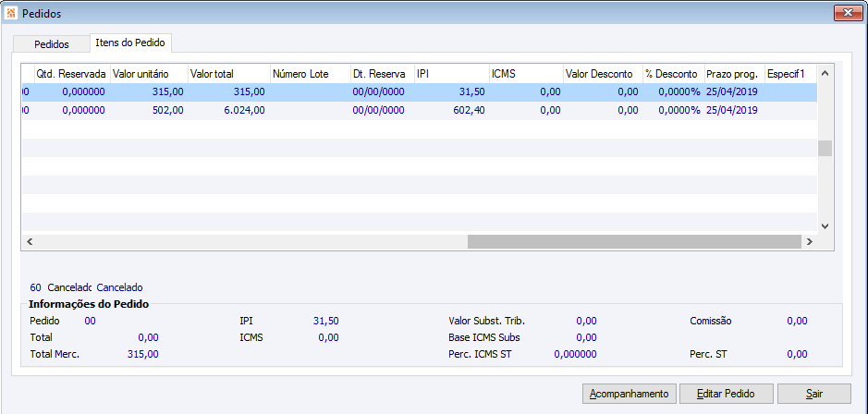Click the Valor Desconto column header
The width and height of the screenshot is (868, 414).
coord(603,74)
